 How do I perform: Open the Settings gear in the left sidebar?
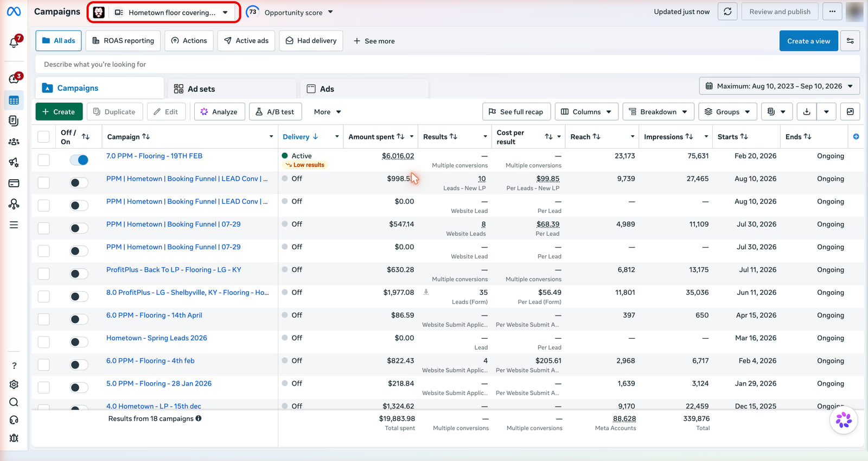(14, 384)
